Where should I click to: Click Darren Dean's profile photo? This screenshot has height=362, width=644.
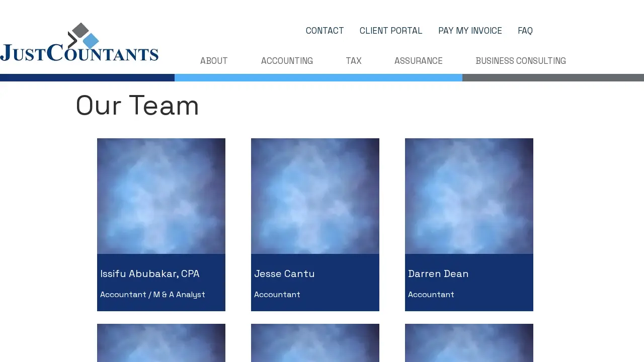coord(469,196)
